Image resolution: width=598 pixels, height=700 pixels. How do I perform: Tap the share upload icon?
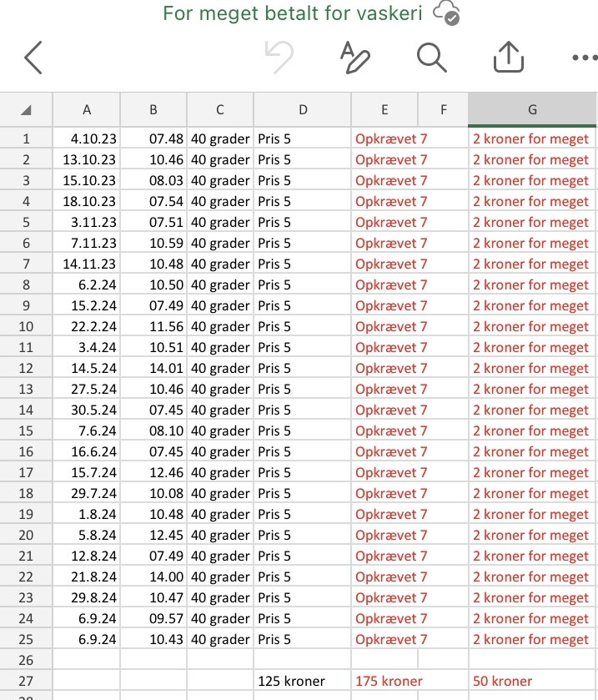[508, 58]
